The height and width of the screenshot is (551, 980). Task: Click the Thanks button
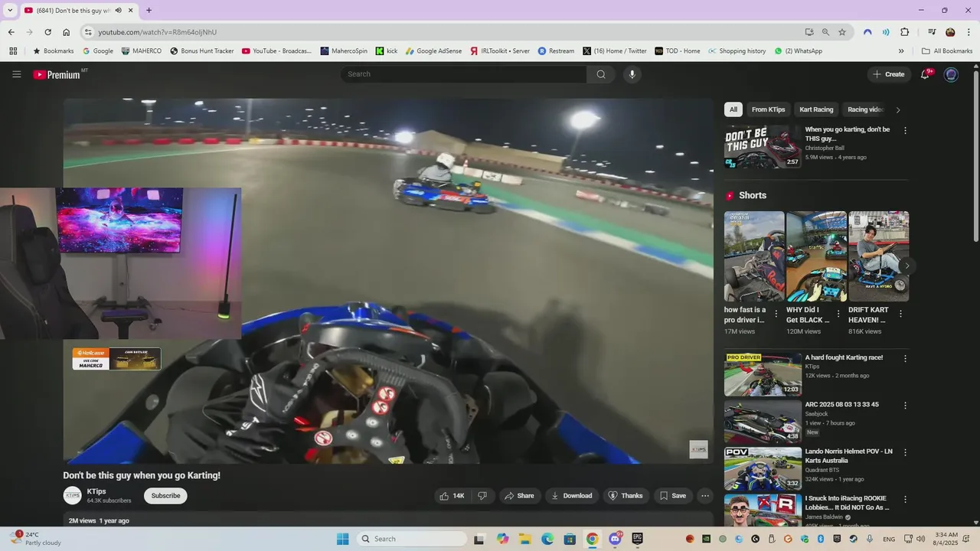[x=626, y=496]
